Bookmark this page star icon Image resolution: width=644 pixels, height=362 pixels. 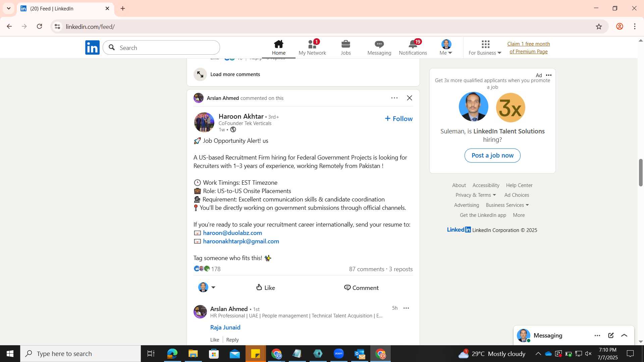pos(599,26)
